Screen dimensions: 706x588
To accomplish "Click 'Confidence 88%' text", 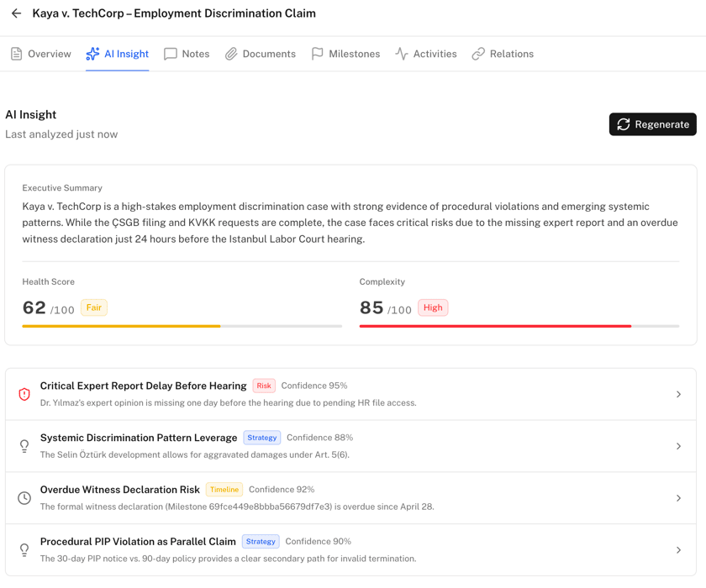I will (x=319, y=438).
